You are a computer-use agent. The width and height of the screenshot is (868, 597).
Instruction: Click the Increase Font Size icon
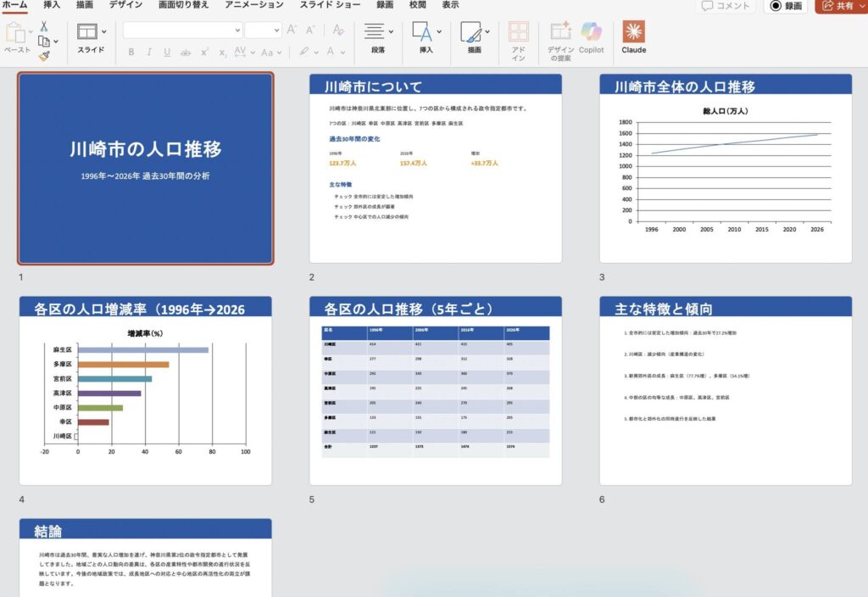pos(292,30)
